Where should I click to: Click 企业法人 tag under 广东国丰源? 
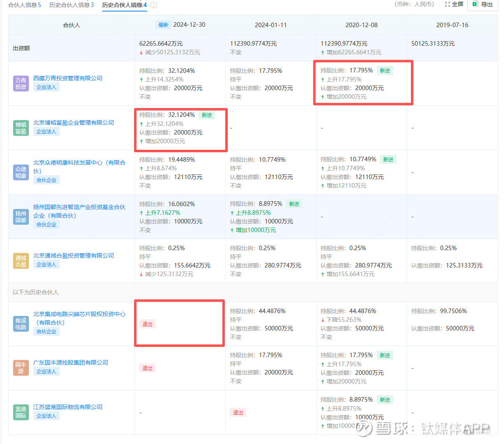tap(47, 372)
